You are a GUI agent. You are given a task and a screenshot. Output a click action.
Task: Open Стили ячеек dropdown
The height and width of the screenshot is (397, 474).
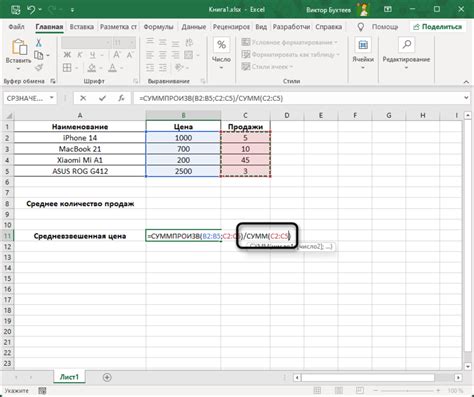(x=267, y=67)
